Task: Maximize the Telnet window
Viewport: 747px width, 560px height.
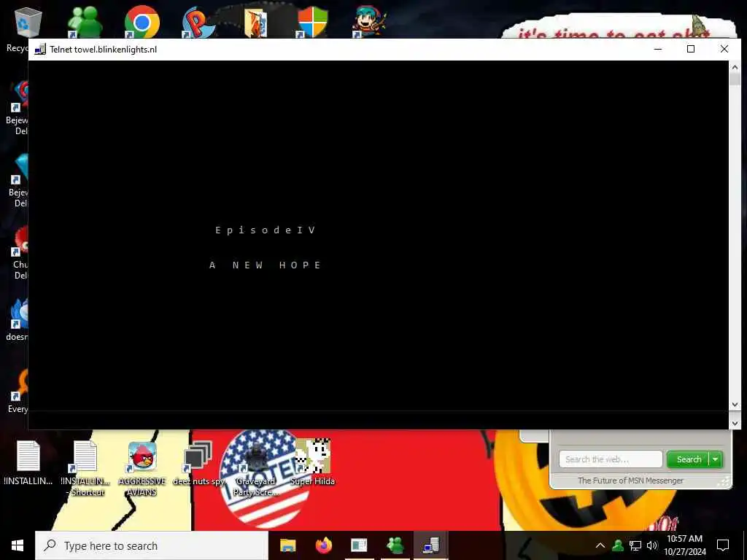Action: pos(691,49)
